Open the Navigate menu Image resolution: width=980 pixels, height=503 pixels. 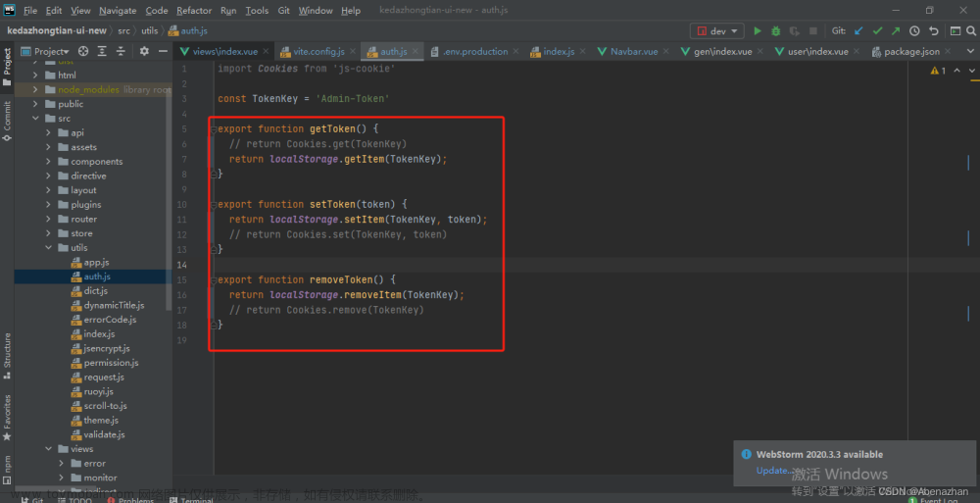[118, 11]
